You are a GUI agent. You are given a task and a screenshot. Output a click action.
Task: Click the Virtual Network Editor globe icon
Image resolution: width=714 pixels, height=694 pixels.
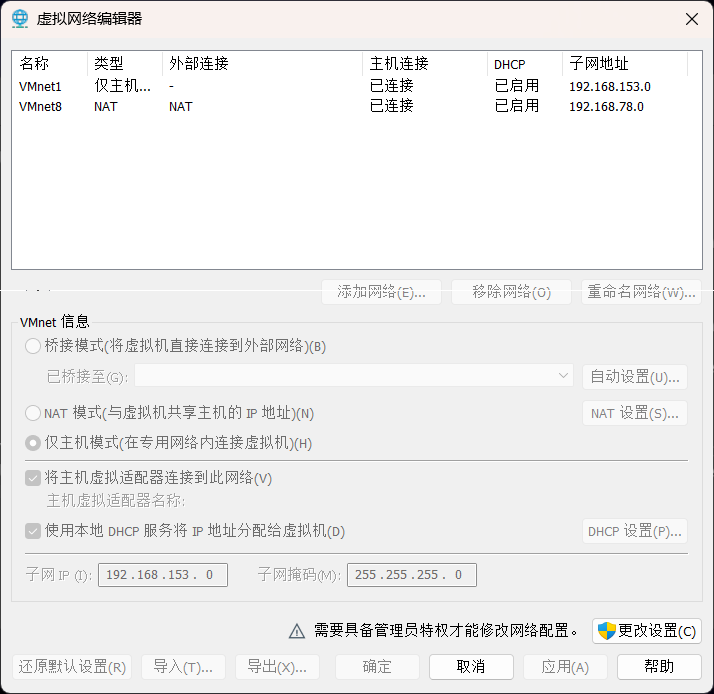tap(20, 19)
